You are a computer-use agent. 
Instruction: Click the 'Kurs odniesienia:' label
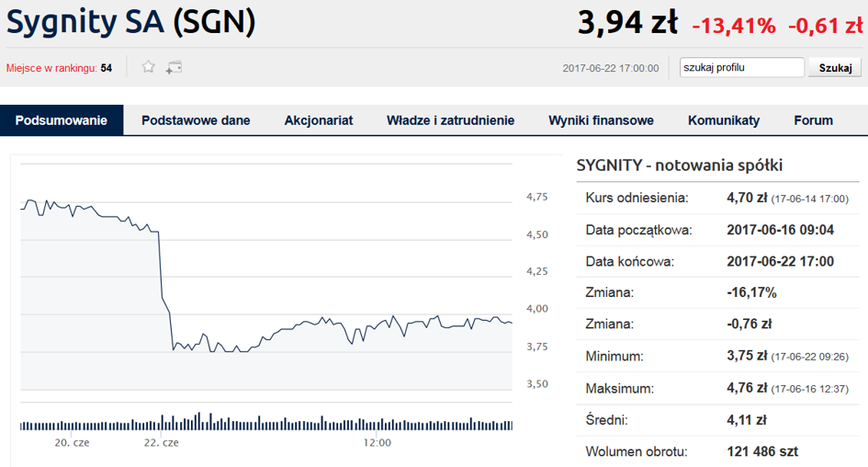[637, 198]
